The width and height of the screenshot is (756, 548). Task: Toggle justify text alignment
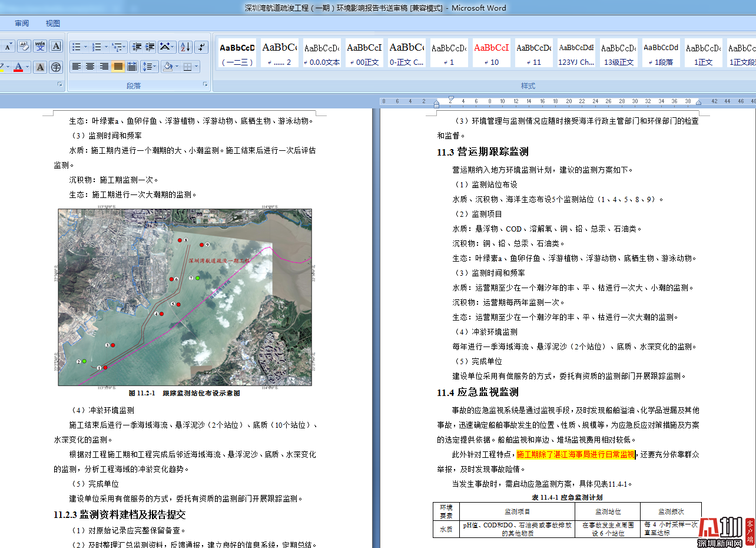(x=118, y=67)
